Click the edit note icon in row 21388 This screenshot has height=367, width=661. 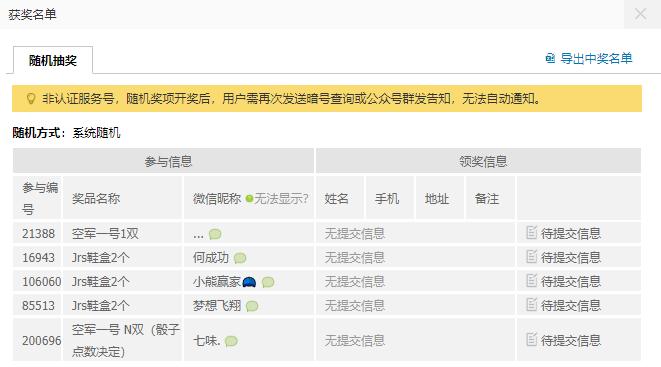[x=532, y=232]
